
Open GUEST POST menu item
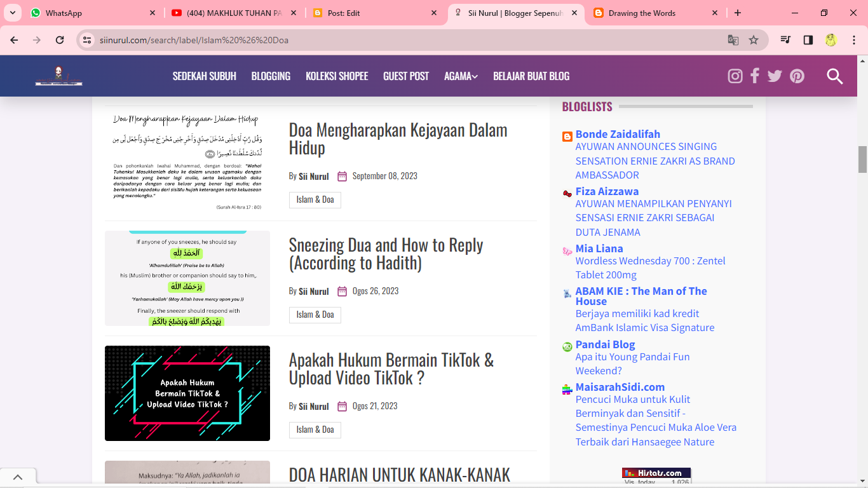(406, 76)
